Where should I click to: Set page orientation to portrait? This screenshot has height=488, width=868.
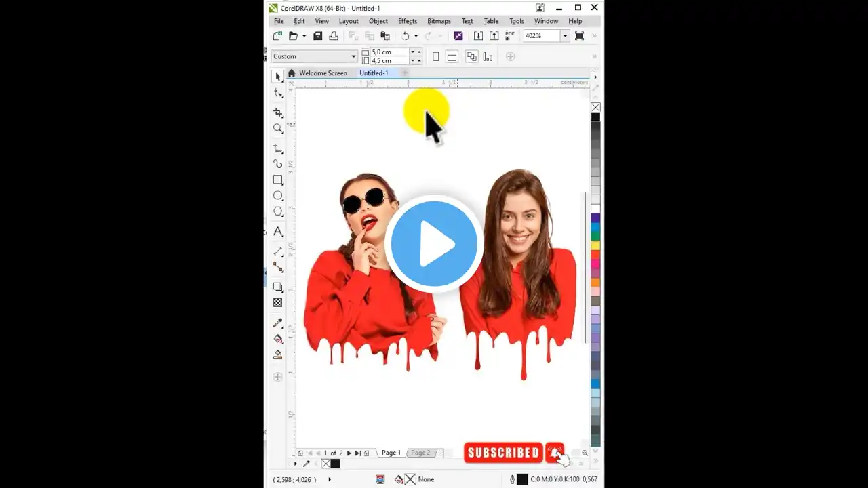pos(435,57)
